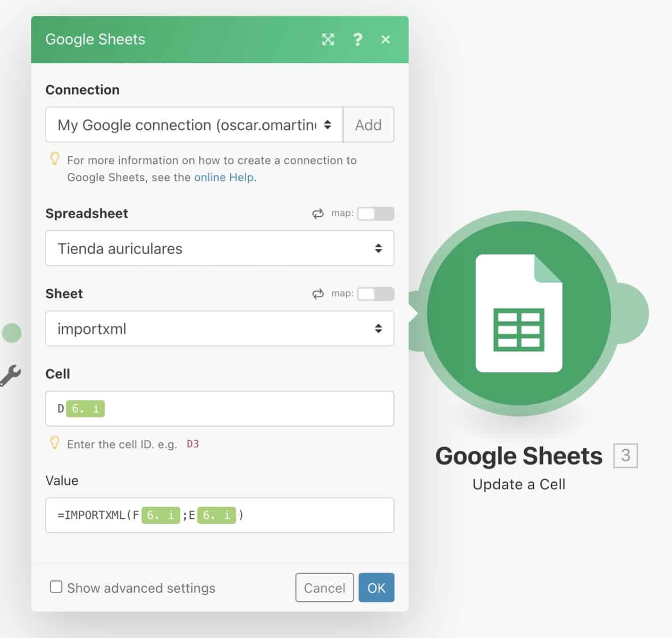The width and height of the screenshot is (672, 638).
Task: Open the Connection dropdown
Action: click(195, 125)
